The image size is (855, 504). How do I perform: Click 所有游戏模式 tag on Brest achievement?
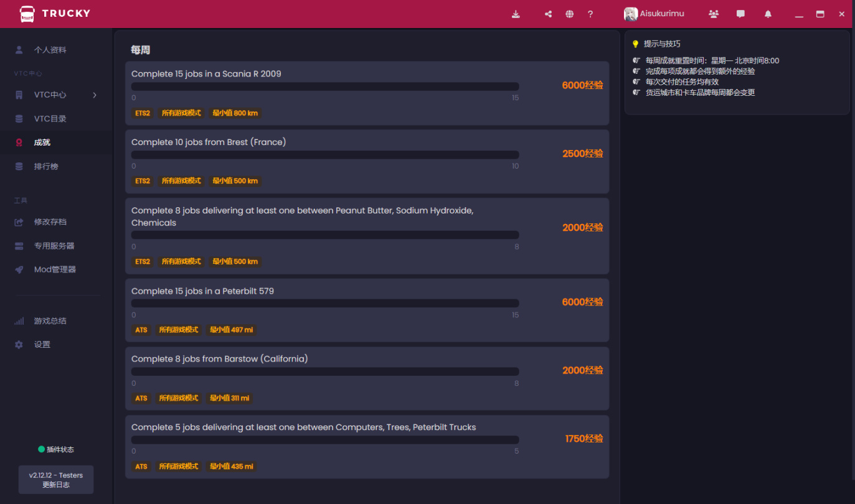tap(181, 181)
